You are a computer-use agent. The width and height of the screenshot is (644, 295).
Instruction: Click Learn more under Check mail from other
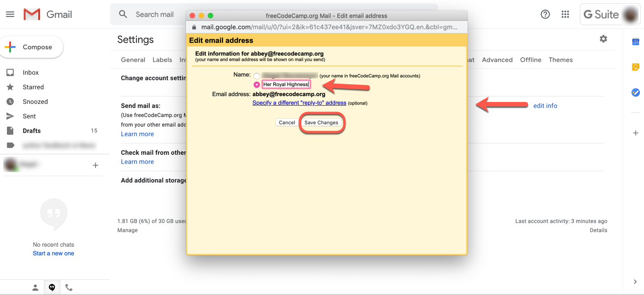[137, 162]
